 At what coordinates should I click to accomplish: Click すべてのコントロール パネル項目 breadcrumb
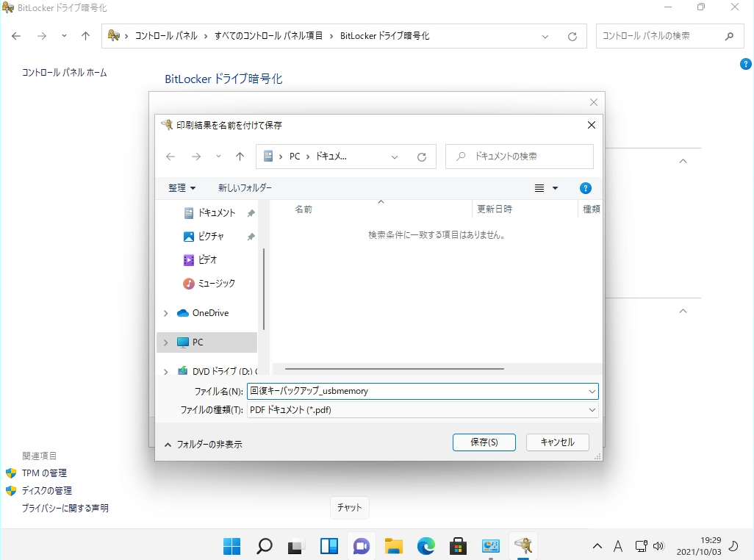coord(268,36)
